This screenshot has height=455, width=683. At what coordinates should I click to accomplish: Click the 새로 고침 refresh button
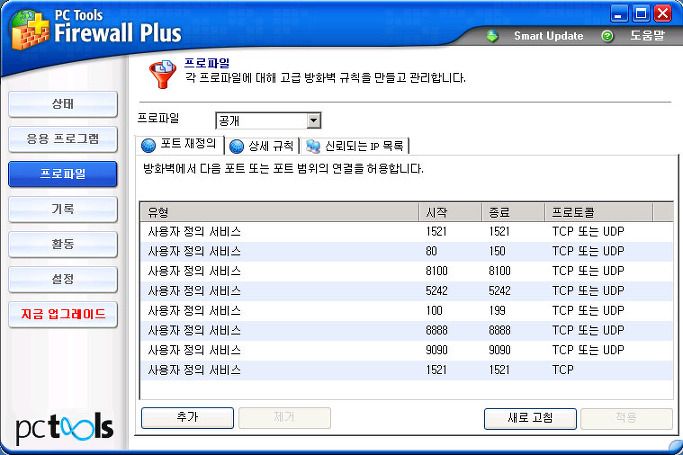[x=530, y=418]
